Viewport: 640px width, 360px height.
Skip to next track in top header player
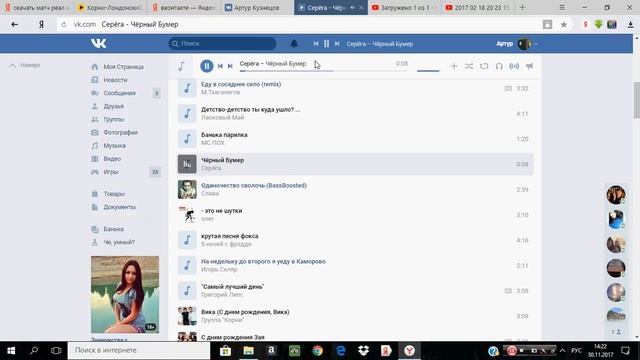click(337, 44)
